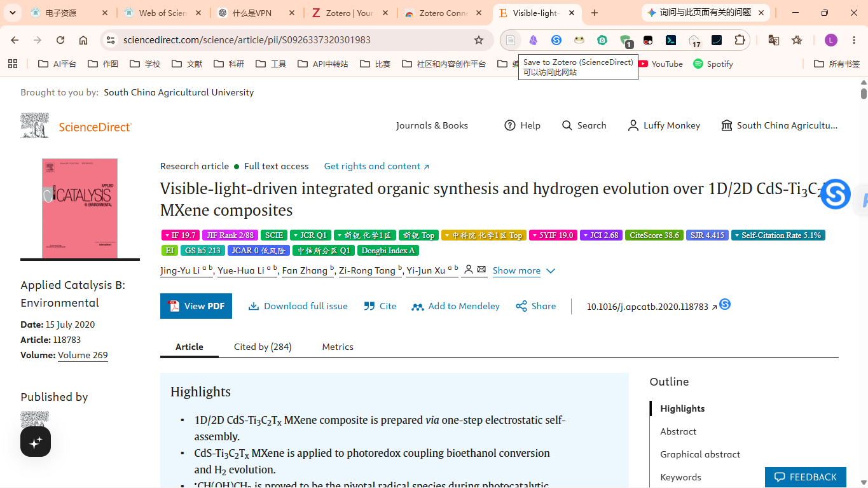Open the puzzle-piece Extensions menu
The height and width of the screenshot is (488, 868).
740,40
